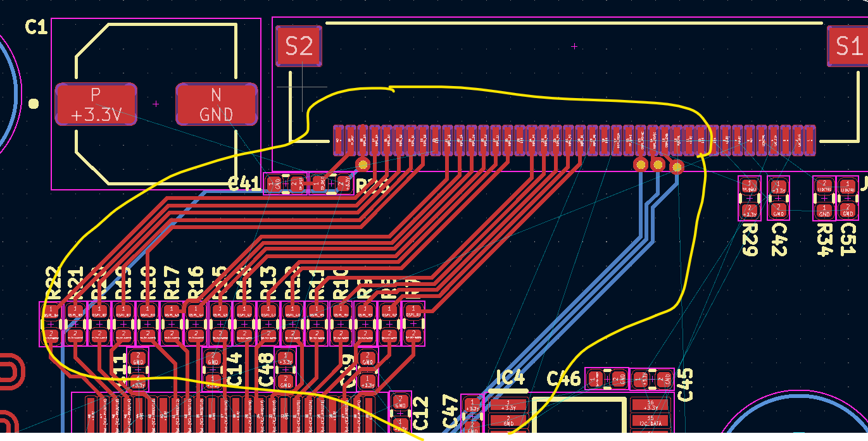
Task: Click C1's P +3.3V pad
Action: [96, 104]
